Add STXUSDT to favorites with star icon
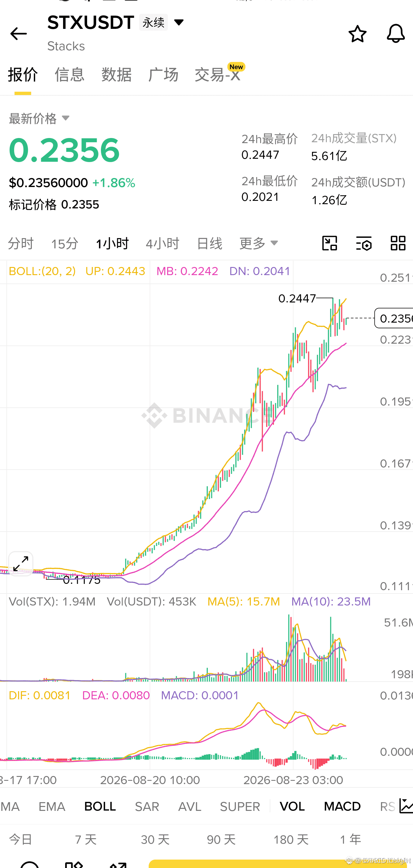 click(x=357, y=34)
